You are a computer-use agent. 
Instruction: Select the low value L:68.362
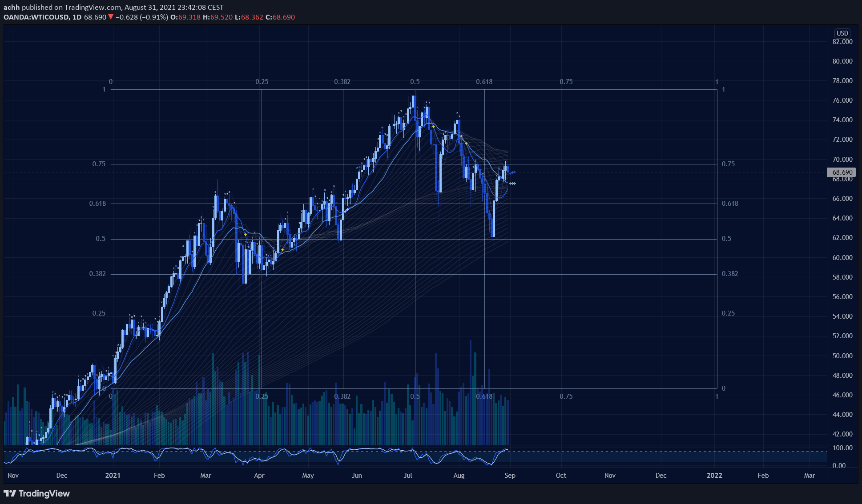249,17
